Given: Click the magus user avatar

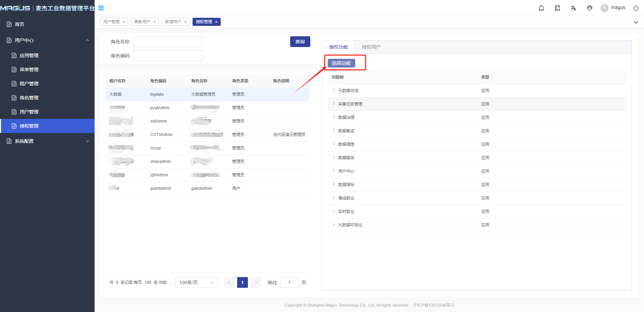Looking at the screenshot, I should 604,8.
